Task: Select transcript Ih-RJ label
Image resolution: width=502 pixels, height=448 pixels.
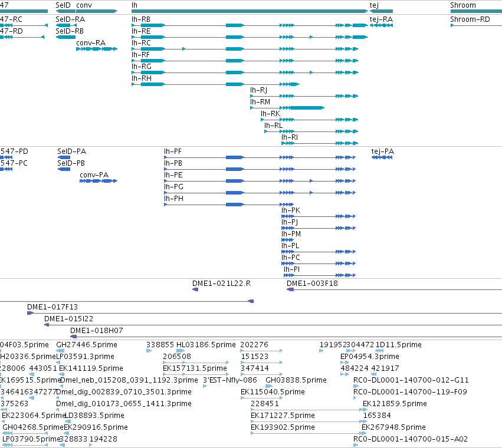Action: [259, 90]
